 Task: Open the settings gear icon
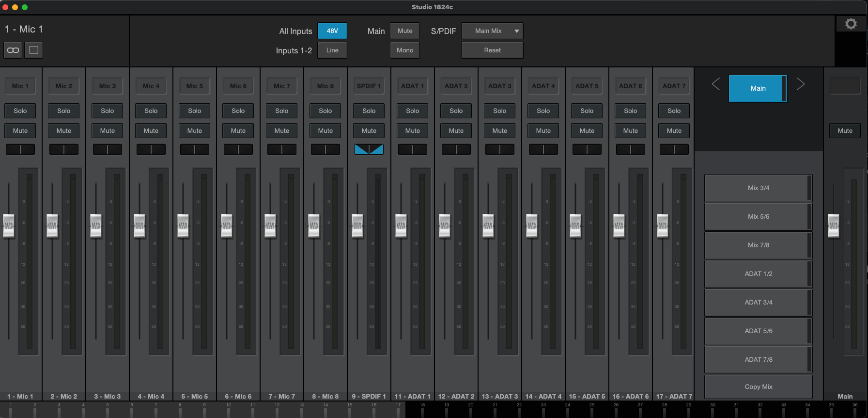(x=851, y=24)
